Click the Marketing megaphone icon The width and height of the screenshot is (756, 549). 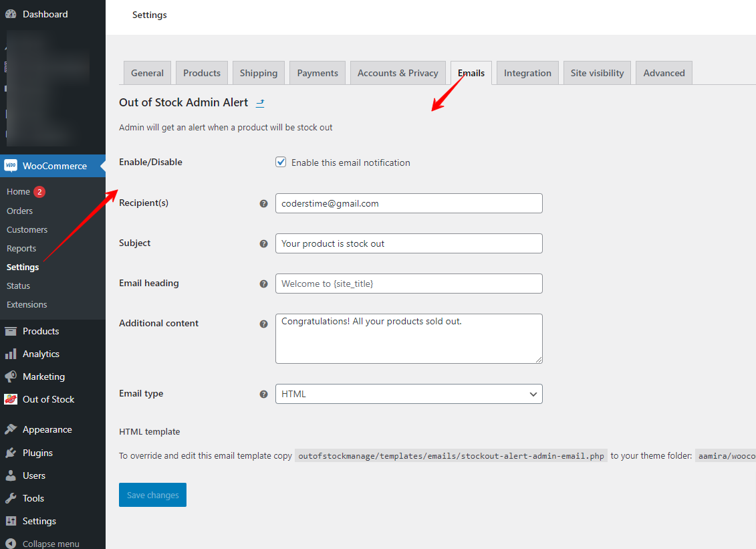pyautogui.click(x=11, y=376)
